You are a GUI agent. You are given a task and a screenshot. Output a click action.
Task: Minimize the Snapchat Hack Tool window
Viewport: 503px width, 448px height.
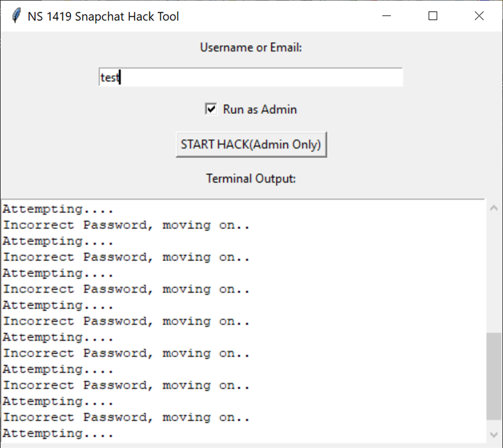387,16
